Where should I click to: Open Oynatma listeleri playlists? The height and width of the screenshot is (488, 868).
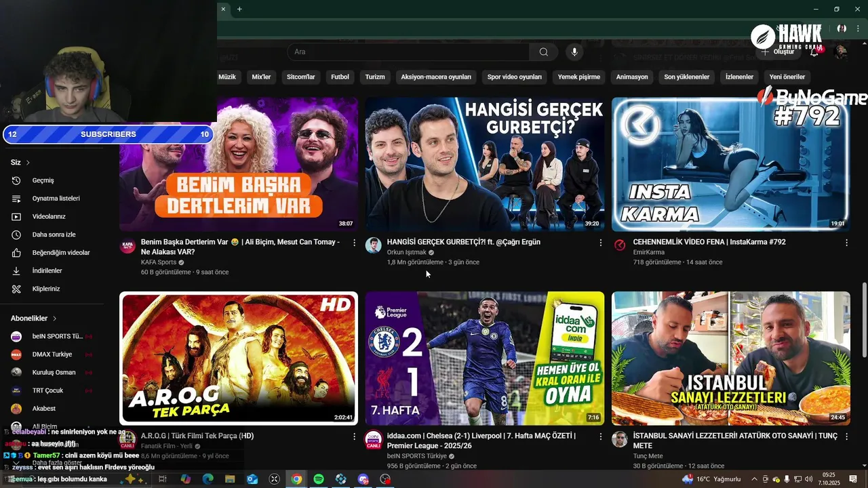(x=54, y=199)
